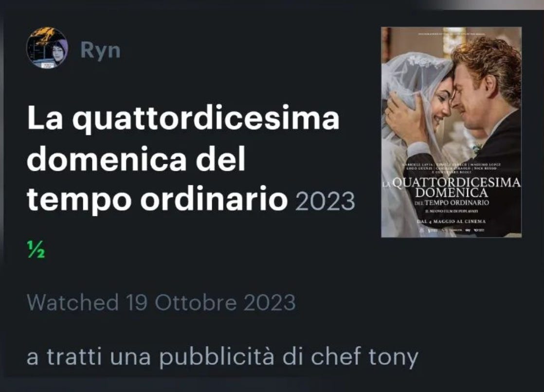This screenshot has height=392, width=544.
Task: Select 'DAL 4 MAGGIO AL CINEMA' on poster
Action: coord(451,221)
